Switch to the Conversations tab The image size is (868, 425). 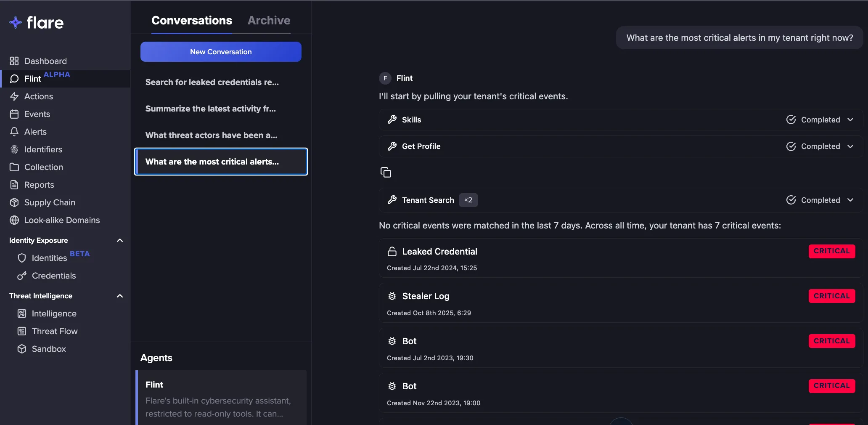192,20
